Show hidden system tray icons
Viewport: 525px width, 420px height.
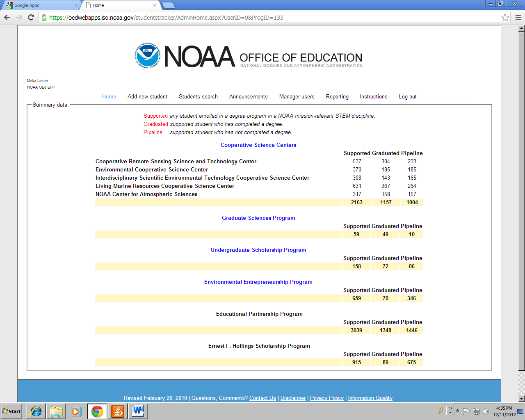[458, 411]
